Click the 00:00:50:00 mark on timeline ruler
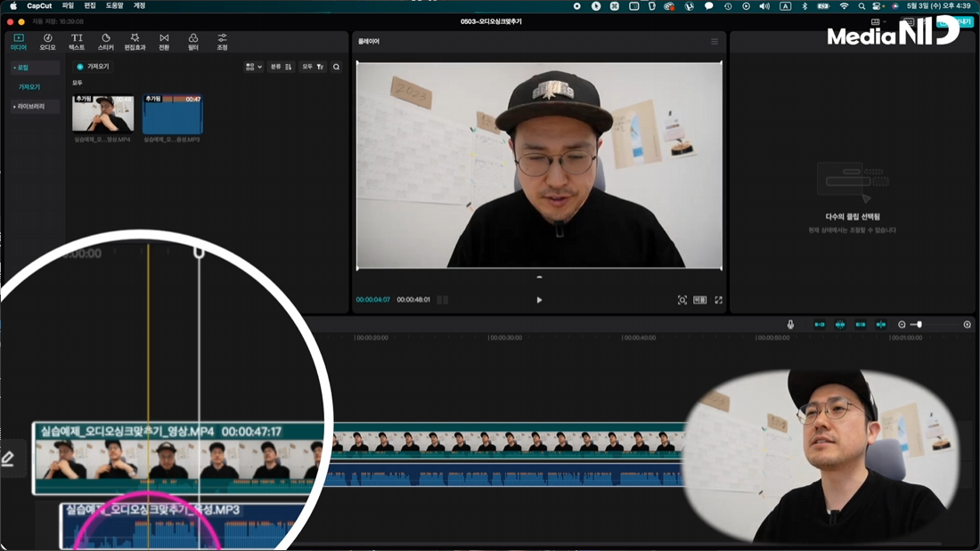Image resolution: width=980 pixels, height=551 pixels. coord(772,337)
